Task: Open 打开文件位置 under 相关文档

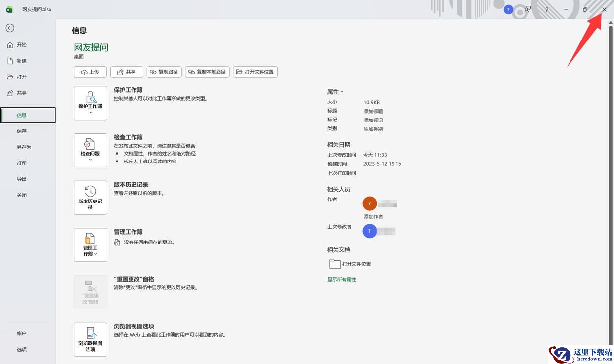Action: [350, 264]
